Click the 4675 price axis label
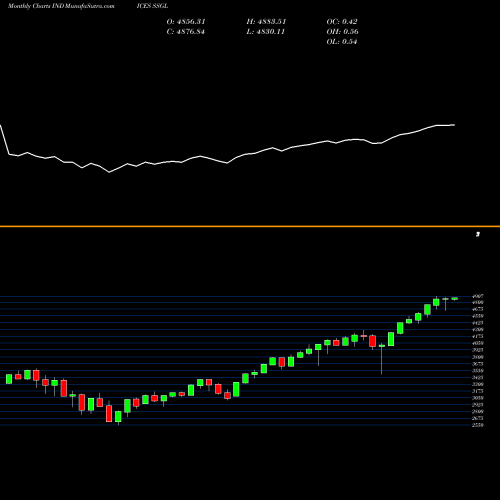The image size is (500, 500). click(478, 309)
